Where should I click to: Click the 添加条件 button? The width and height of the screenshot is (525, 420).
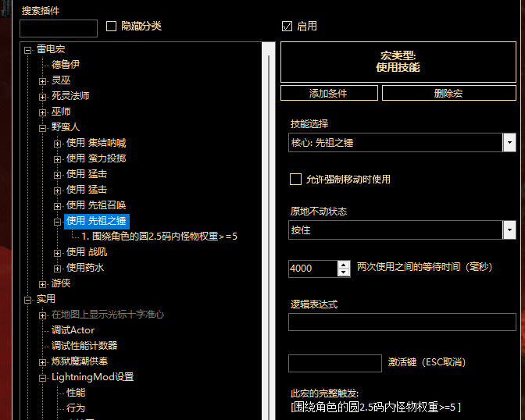(328, 93)
